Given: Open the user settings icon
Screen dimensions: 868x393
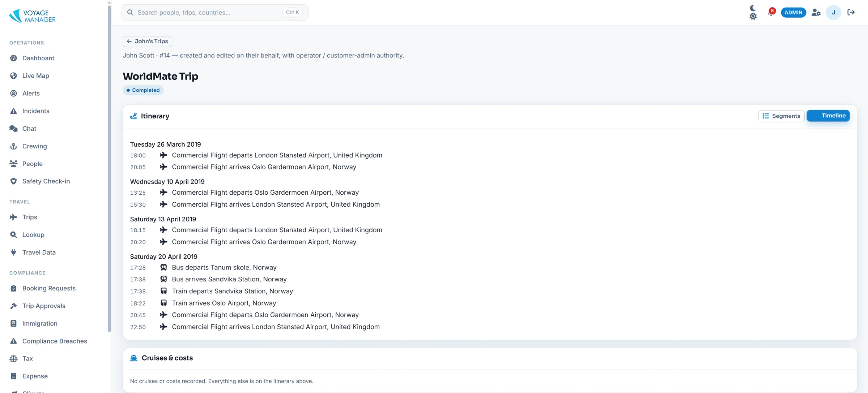Looking at the screenshot, I should coord(816,13).
